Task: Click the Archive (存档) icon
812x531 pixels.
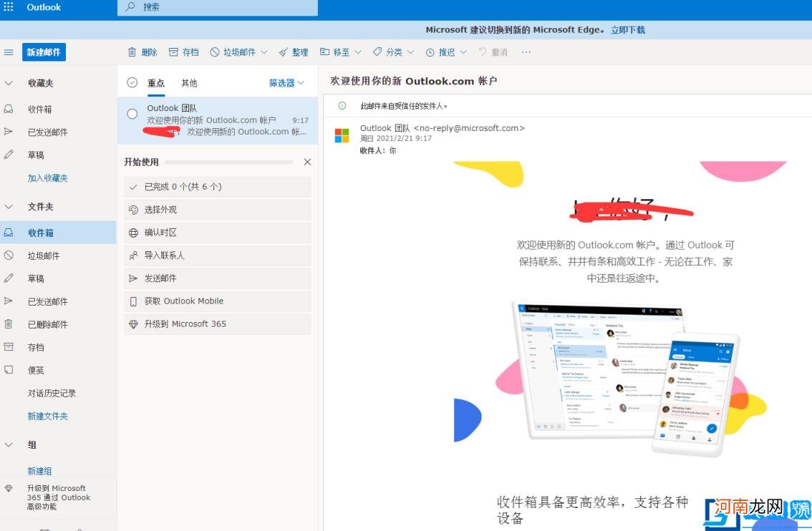Action: tap(173, 52)
